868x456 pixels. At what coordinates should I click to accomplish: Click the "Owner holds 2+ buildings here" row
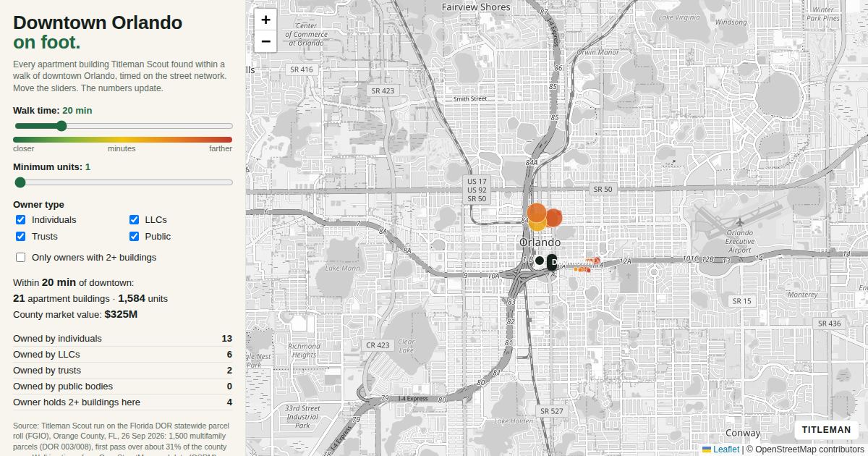click(123, 402)
